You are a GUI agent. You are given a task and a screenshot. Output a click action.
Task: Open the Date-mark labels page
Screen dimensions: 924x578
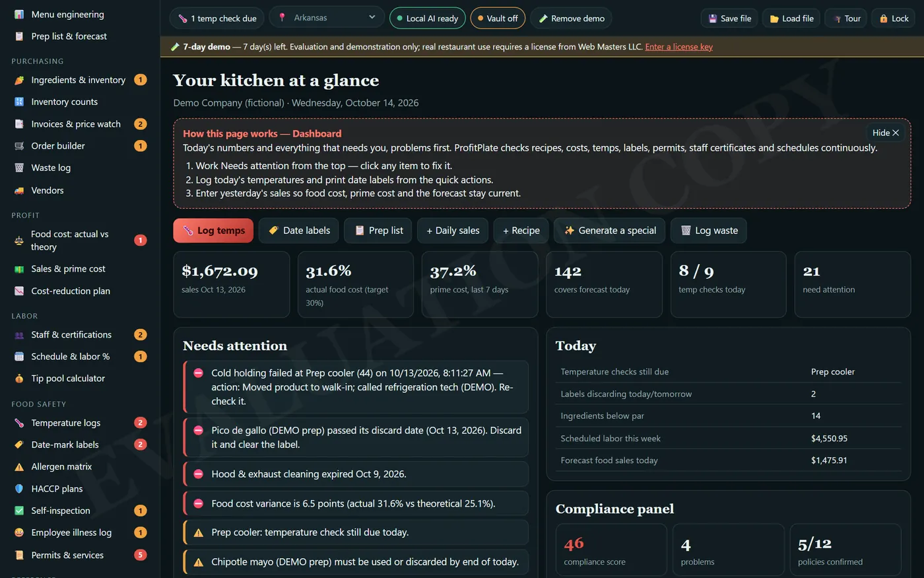[x=80, y=445]
